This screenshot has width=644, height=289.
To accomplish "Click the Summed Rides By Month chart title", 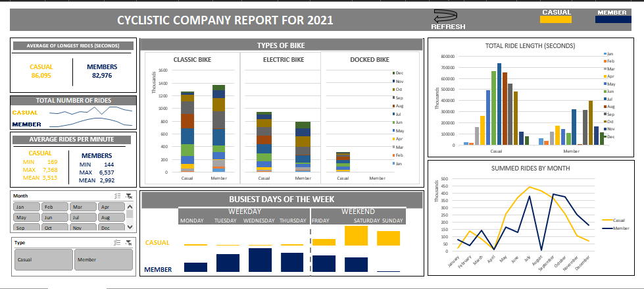I will 530,168.
